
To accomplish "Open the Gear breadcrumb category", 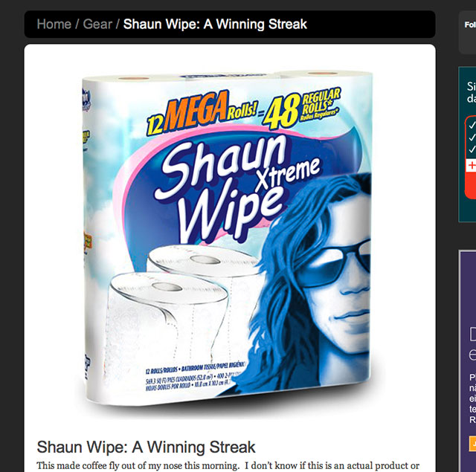I will tap(97, 24).
